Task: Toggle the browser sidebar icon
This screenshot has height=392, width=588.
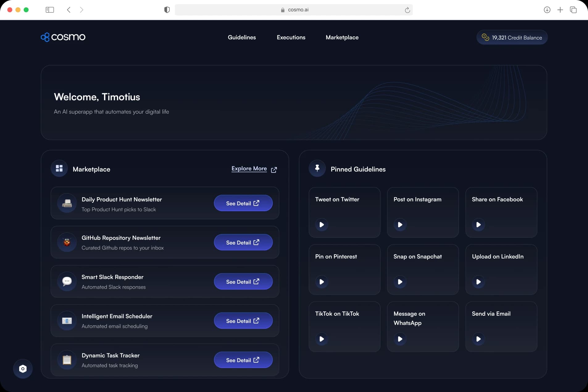Action: point(50,10)
